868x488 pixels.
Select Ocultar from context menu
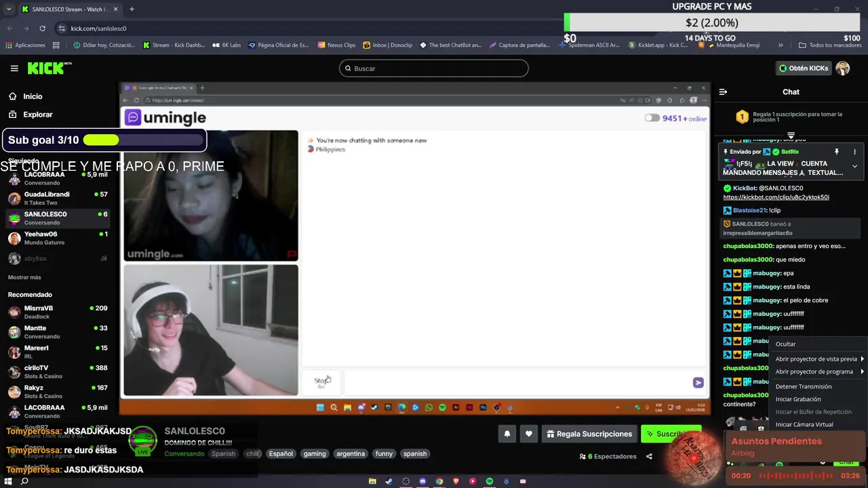click(x=785, y=344)
